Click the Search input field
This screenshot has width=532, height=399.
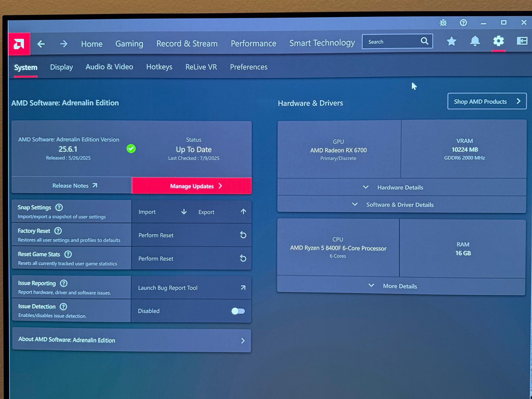click(x=391, y=42)
